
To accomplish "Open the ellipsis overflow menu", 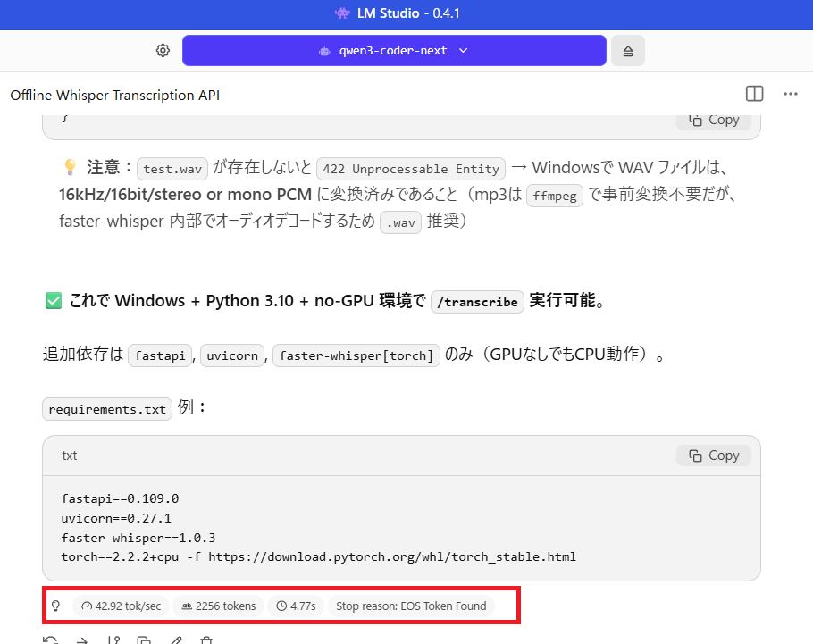I will click(789, 93).
